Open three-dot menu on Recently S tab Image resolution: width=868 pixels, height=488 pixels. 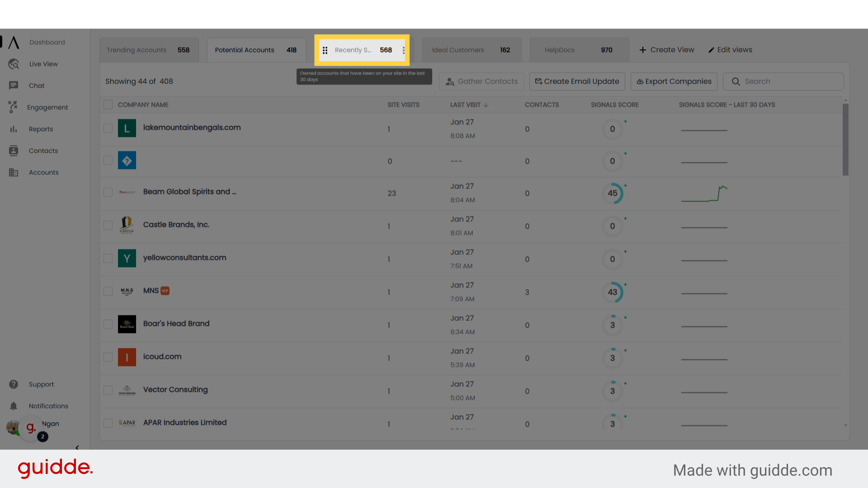point(403,50)
